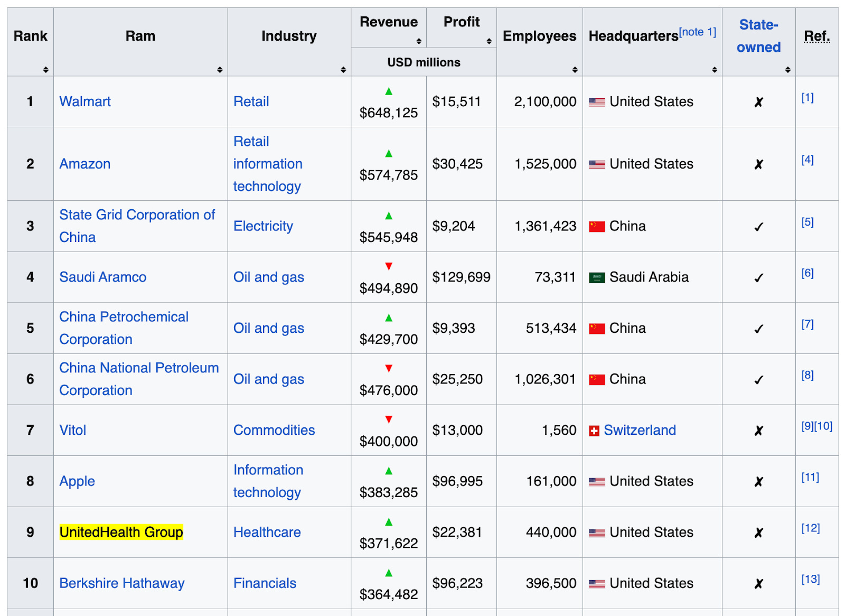Click the US flag in Apple row
The image size is (845, 616).
pyautogui.click(x=597, y=482)
